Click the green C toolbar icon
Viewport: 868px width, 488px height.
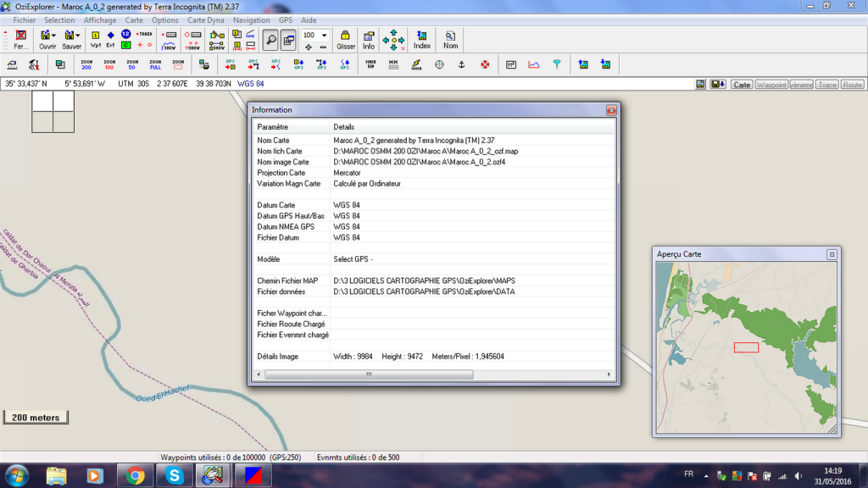pyautogui.click(x=126, y=46)
